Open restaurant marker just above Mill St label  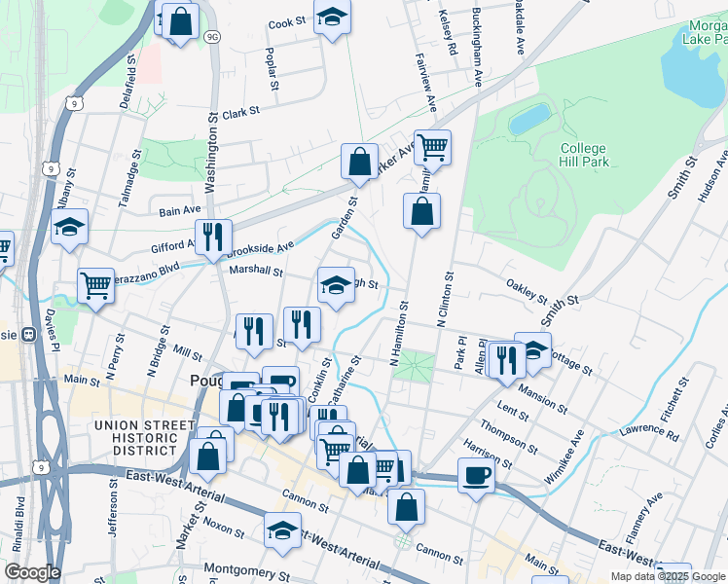(x=254, y=332)
